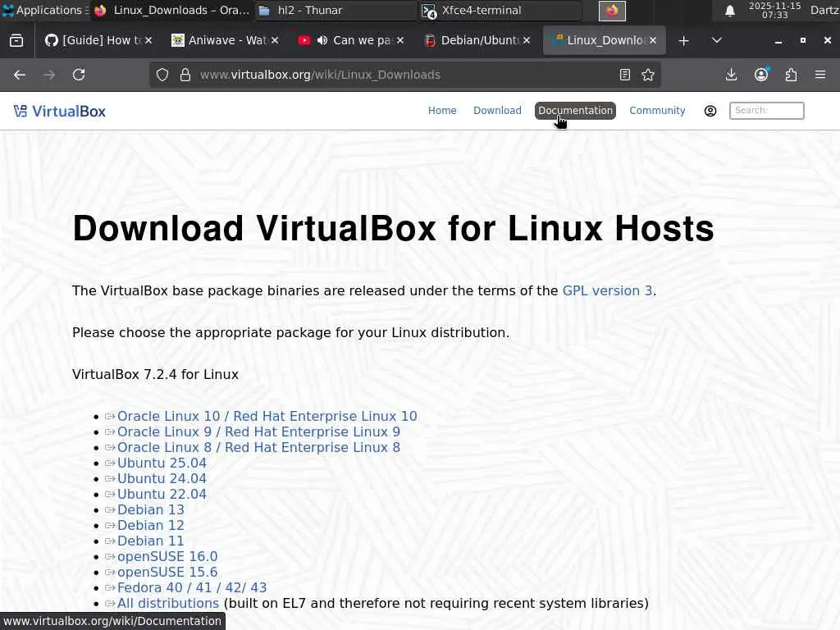Open the Firefox downloads panel

[x=731, y=75]
